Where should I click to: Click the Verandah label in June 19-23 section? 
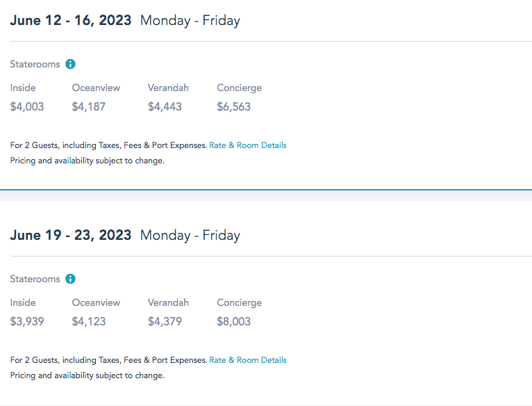[x=168, y=302]
